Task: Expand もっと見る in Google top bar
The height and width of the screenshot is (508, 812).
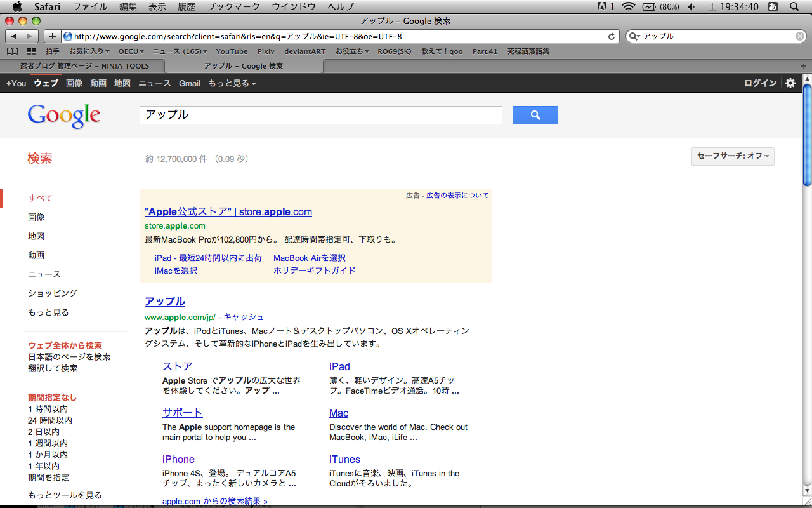Action: (x=232, y=83)
